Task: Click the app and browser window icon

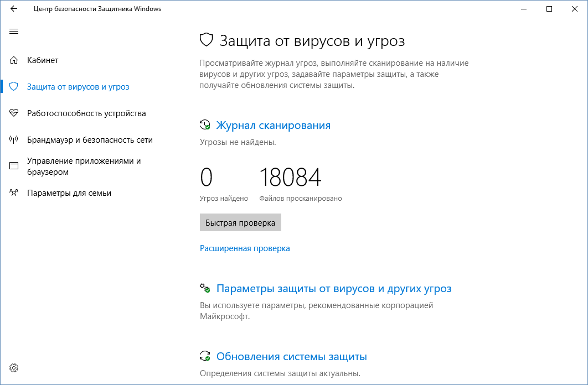Action: coord(14,166)
